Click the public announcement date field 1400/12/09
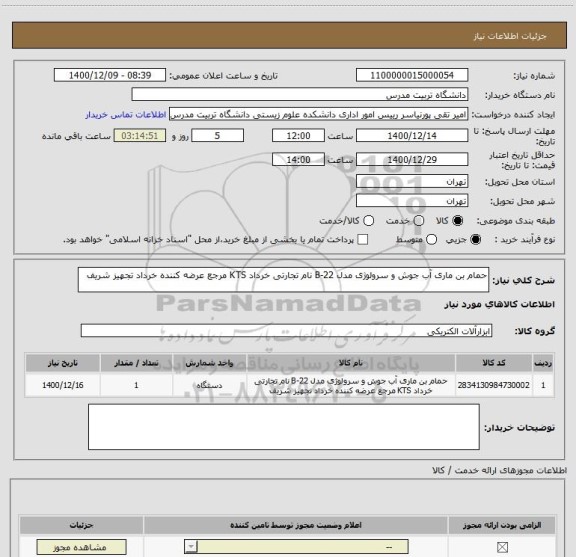The height and width of the screenshot is (557, 576). 110,75
